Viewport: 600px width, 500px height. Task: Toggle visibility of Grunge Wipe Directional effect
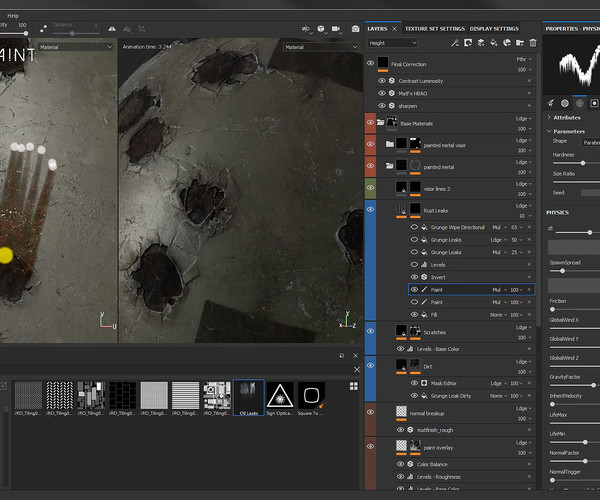(x=414, y=227)
